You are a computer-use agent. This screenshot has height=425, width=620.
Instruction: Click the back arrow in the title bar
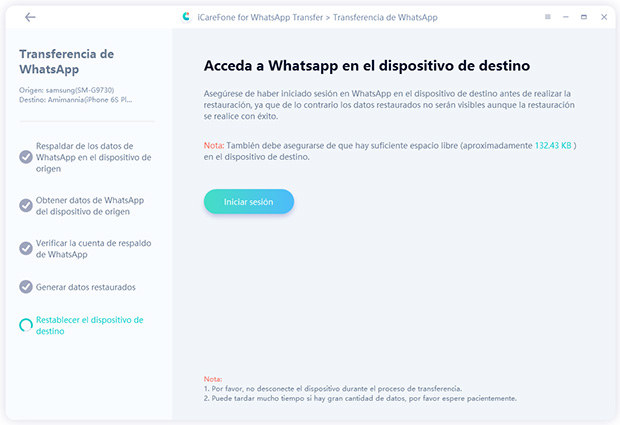30,17
